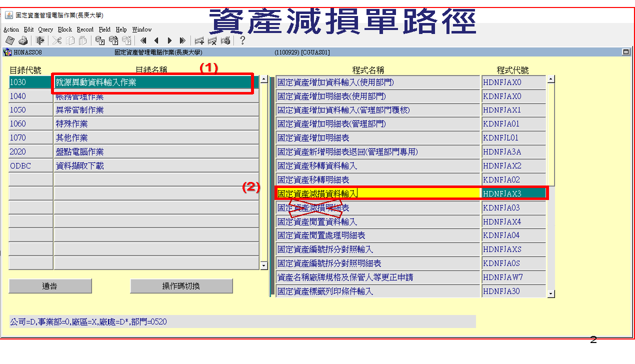Viewport: 635px width, 364px height.
Task: Click the Enter Query toolbar icon
Action: pyautogui.click(x=100, y=40)
